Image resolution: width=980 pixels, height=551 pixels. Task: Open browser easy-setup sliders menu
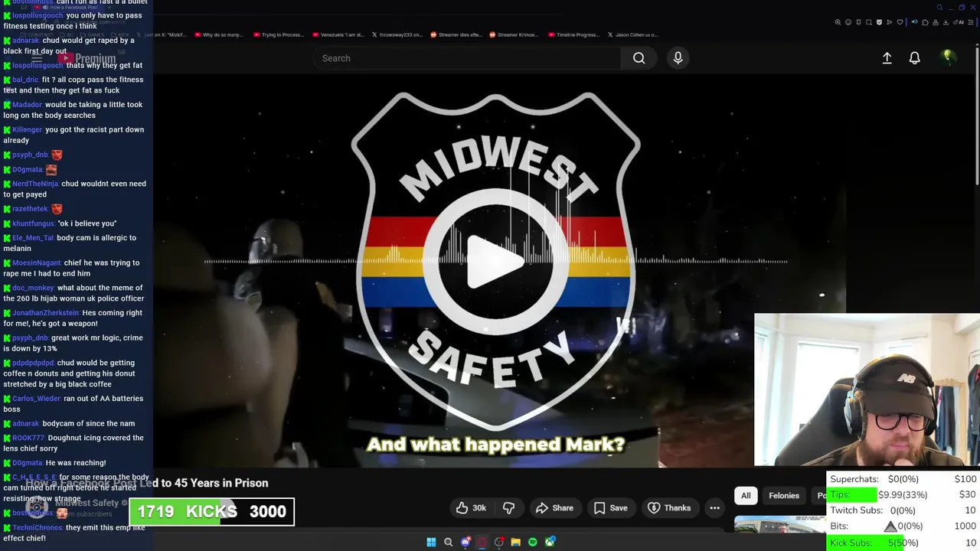[x=971, y=22]
